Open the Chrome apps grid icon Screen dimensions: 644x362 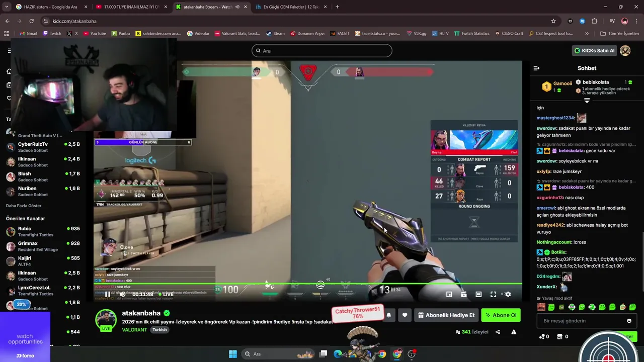(x=7, y=34)
